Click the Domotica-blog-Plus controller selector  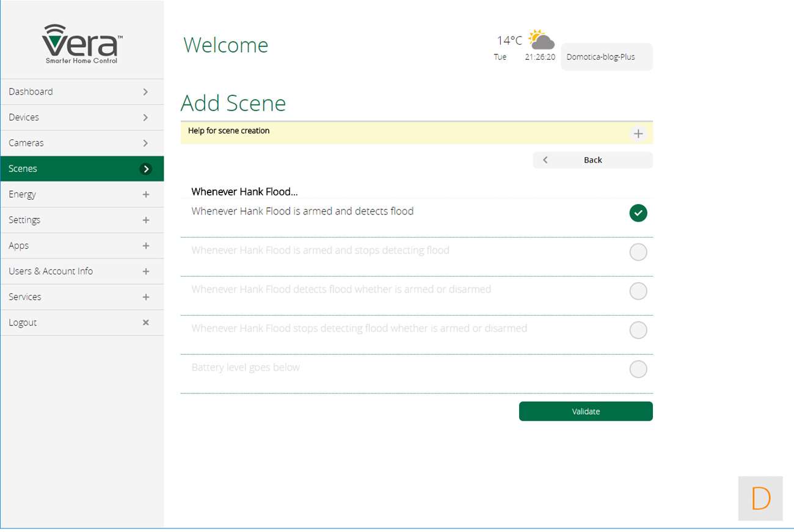(x=606, y=57)
